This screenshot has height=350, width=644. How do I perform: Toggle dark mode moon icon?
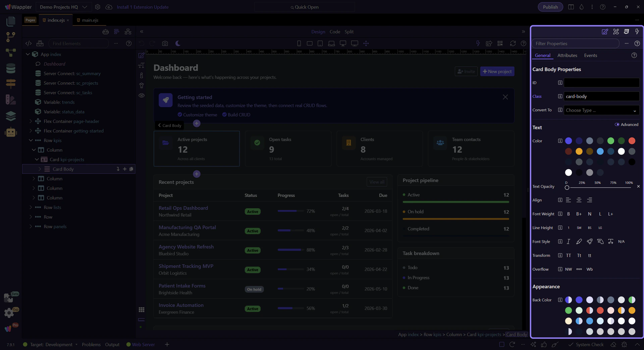pos(178,44)
